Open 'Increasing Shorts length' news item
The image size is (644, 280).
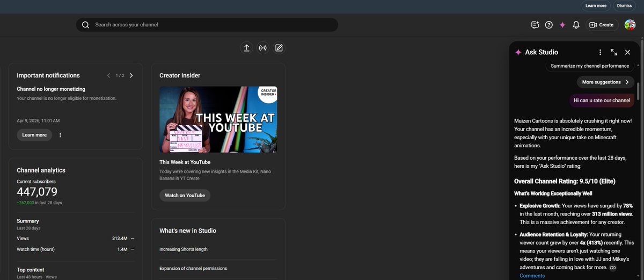tap(184, 249)
